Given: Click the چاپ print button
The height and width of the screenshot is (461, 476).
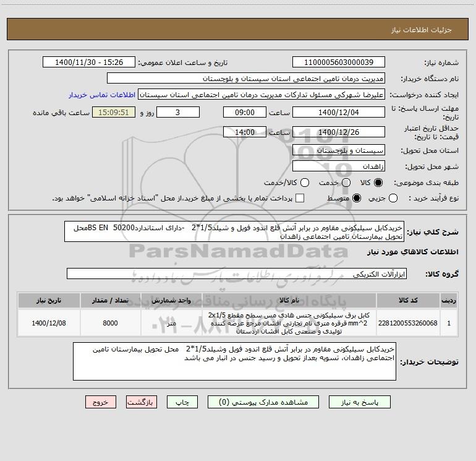Looking at the screenshot, I should 182,402.
